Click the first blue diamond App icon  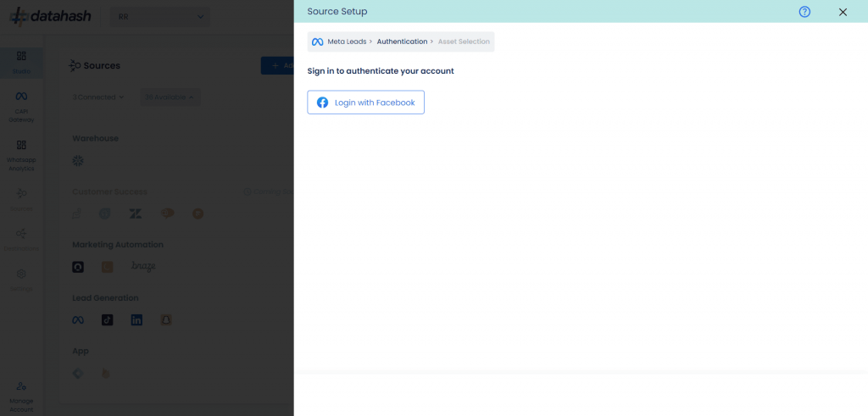(78, 374)
